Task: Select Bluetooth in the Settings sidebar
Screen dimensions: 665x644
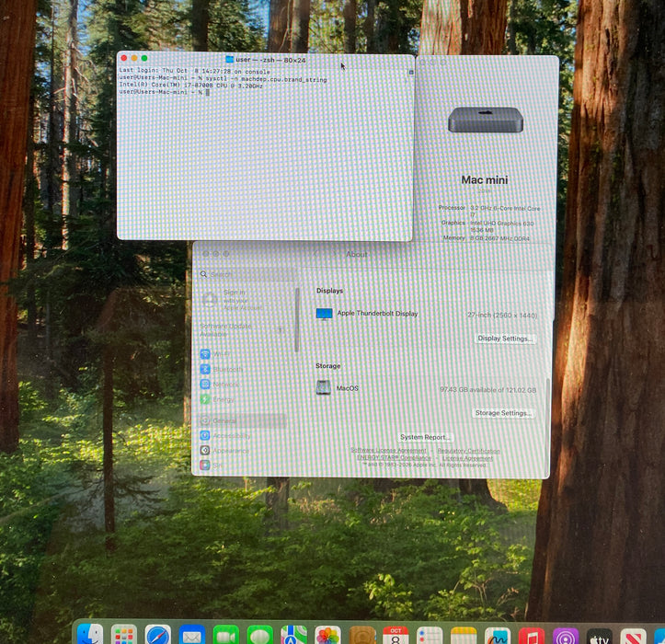Action: [x=242, y=369]
